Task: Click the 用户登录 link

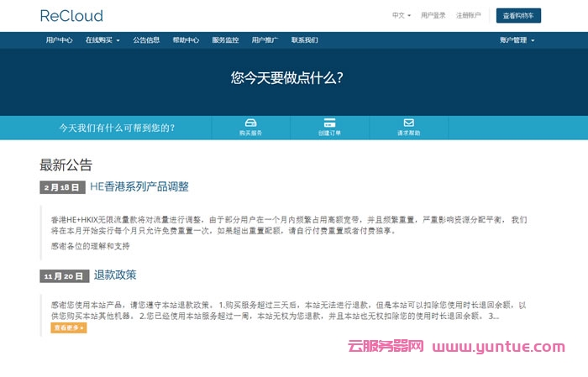Action: pyautogui.click(x=433, y=15)
